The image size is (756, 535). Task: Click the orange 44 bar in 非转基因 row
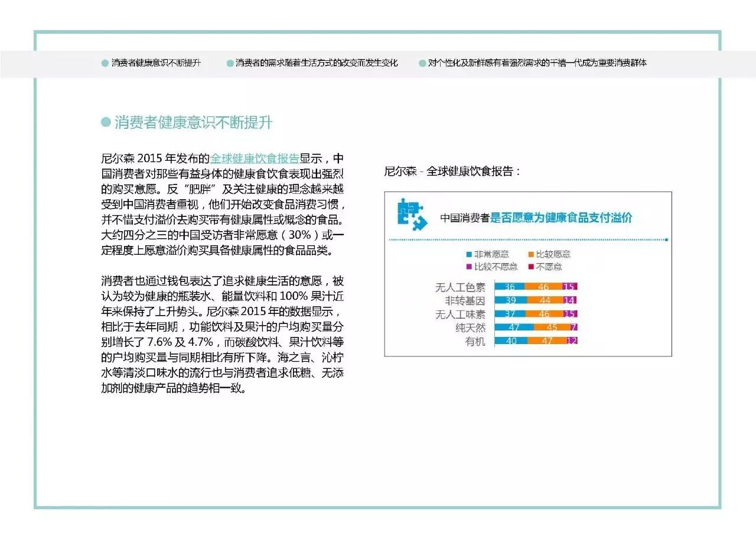545,300
